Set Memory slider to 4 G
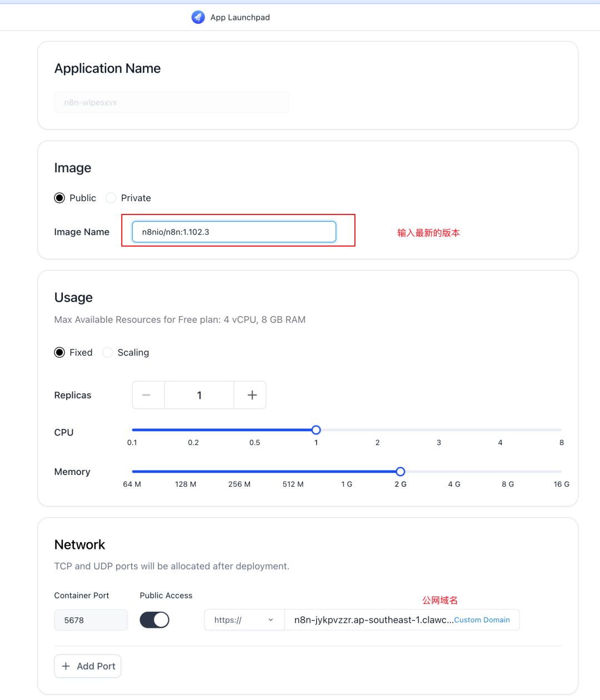Screen dimensions: 600x700 [454, 472]
